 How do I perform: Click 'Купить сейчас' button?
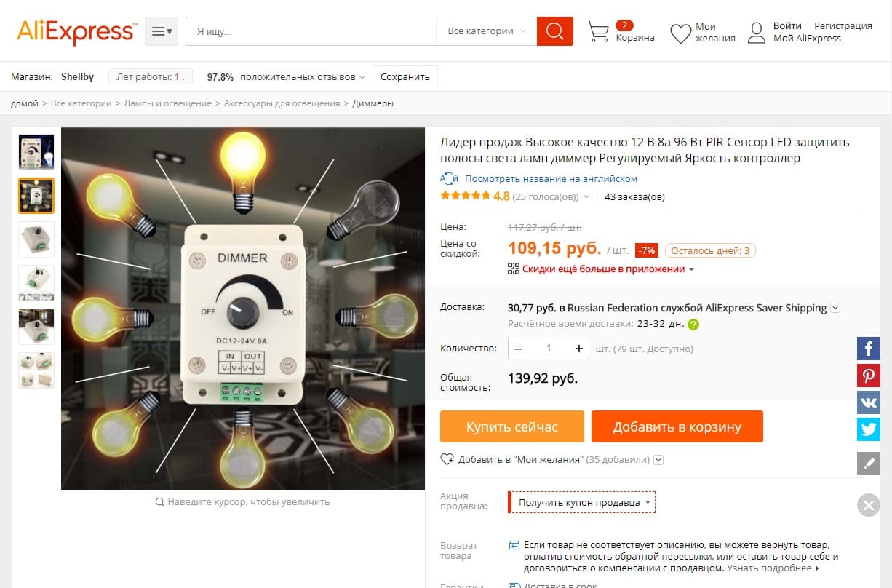tap(511, 426)
